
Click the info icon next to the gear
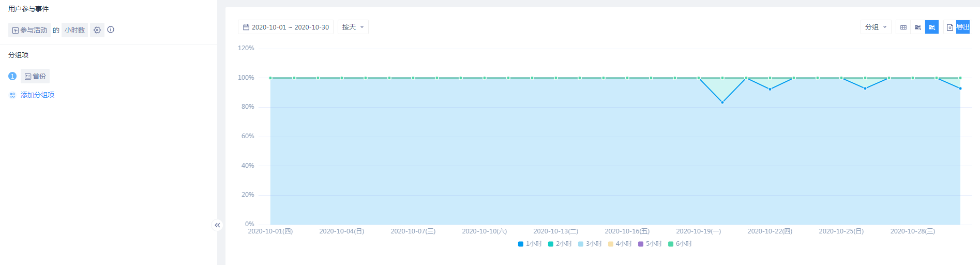[111, 30]
